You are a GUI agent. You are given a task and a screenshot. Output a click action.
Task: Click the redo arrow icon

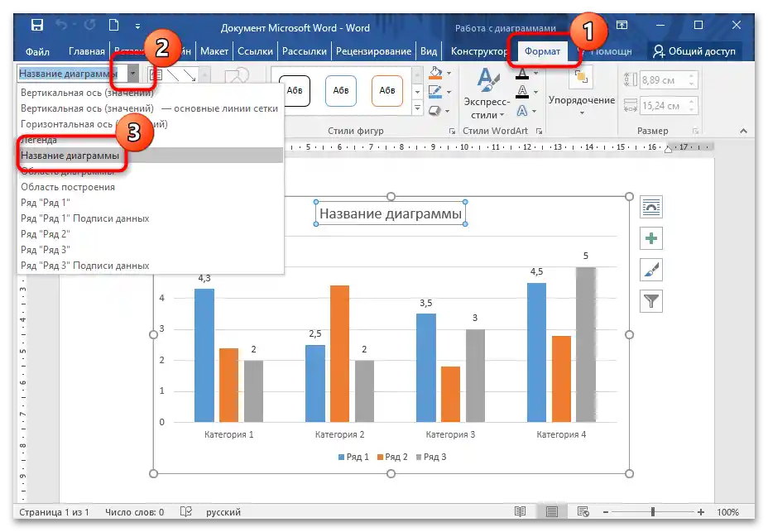[x=89, y=25]
